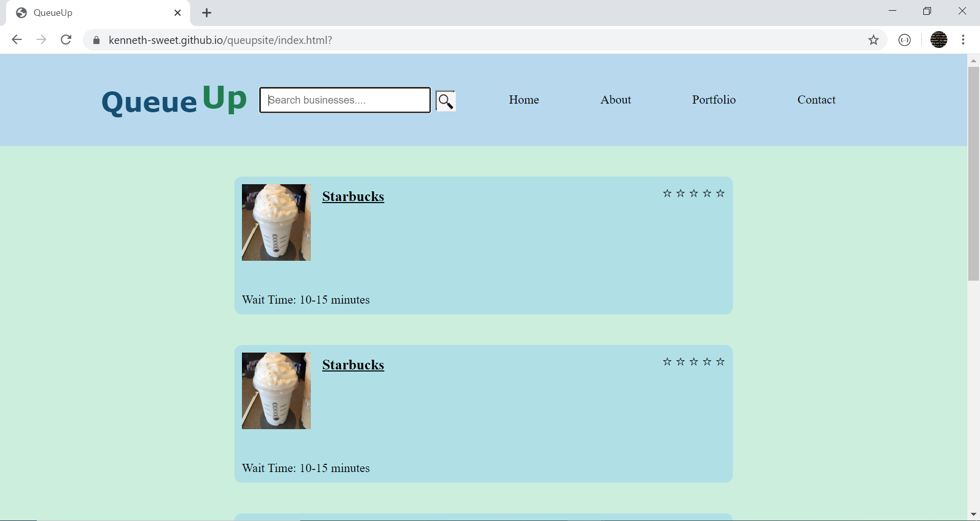
Task: Open the second Starbucks link
Action: point(353,365)
